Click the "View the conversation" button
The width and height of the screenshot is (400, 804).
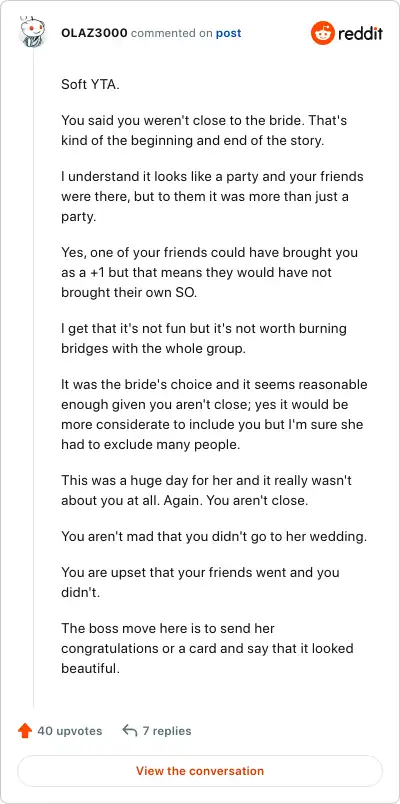point(200,771)
